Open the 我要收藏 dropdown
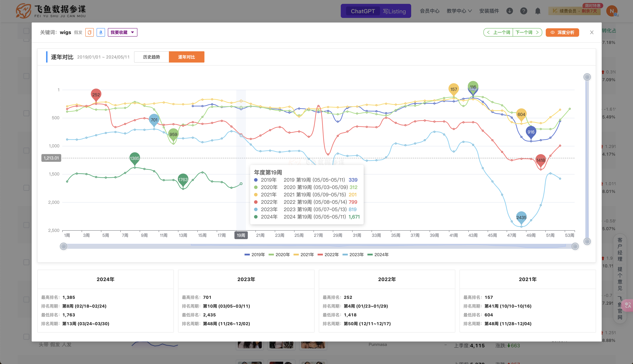 [122, 32]
